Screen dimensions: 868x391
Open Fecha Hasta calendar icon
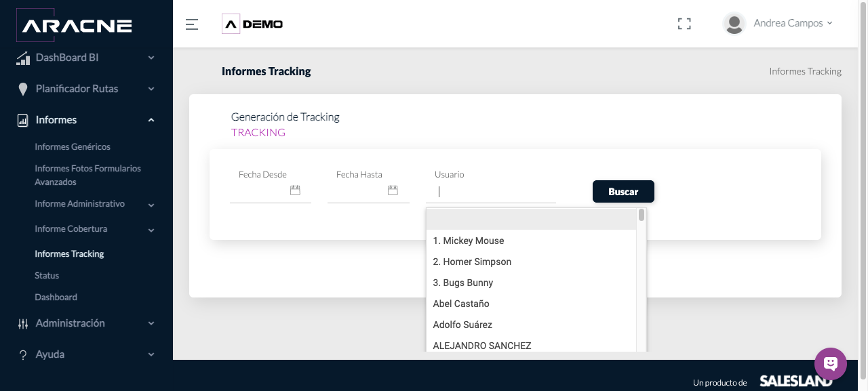coord(393,190)
